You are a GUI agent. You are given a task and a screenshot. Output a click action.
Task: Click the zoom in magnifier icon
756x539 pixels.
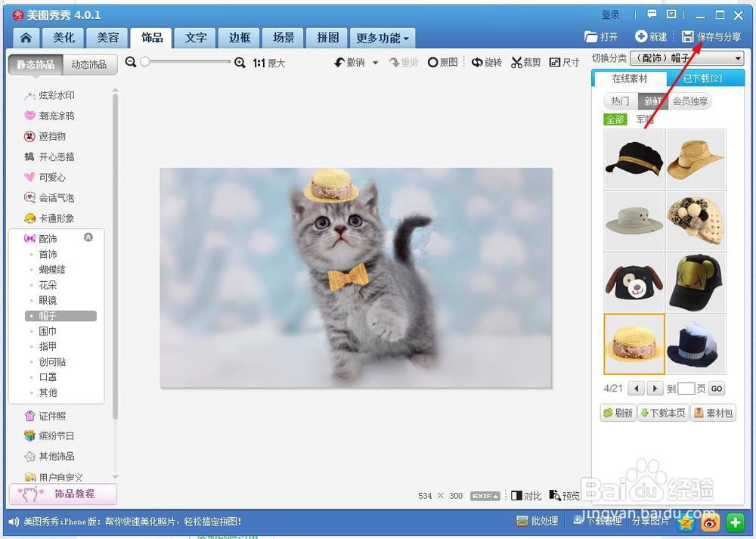point(240,63)
